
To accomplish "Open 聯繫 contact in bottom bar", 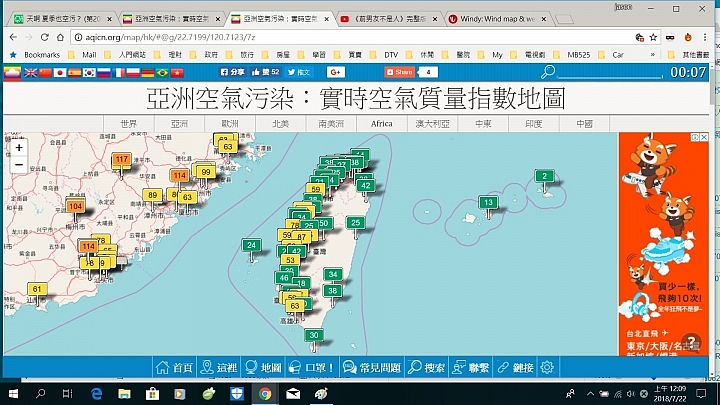I will pyautogui.click(x=471, y=367).
